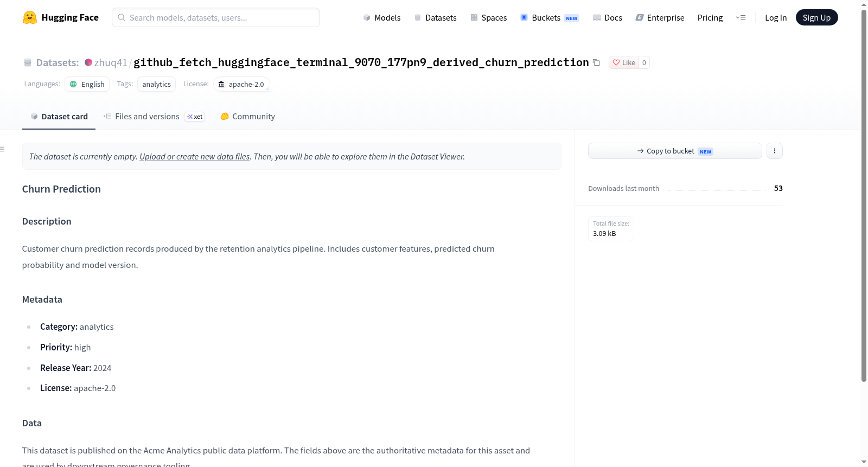
Task: Click the Sign Up button
Action: [816, 17]
